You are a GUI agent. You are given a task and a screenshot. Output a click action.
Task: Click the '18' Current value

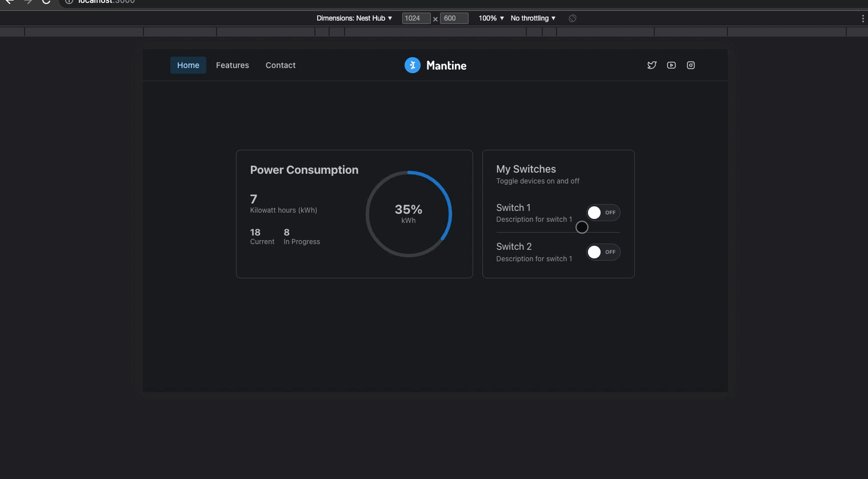pos(255,232)
